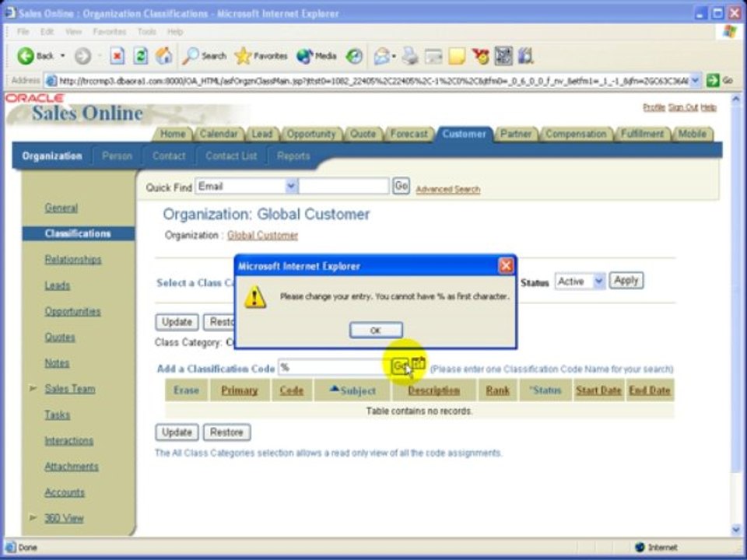The image size is (747, 560).
Task: Switch to the Mobile tab
Action: 692,135
